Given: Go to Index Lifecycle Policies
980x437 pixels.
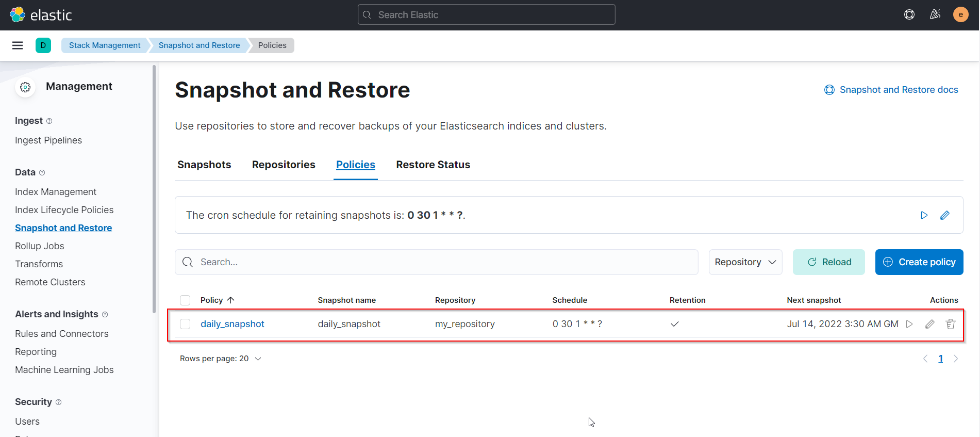Looking at the screenshot, I should click(x=64, y=210).
